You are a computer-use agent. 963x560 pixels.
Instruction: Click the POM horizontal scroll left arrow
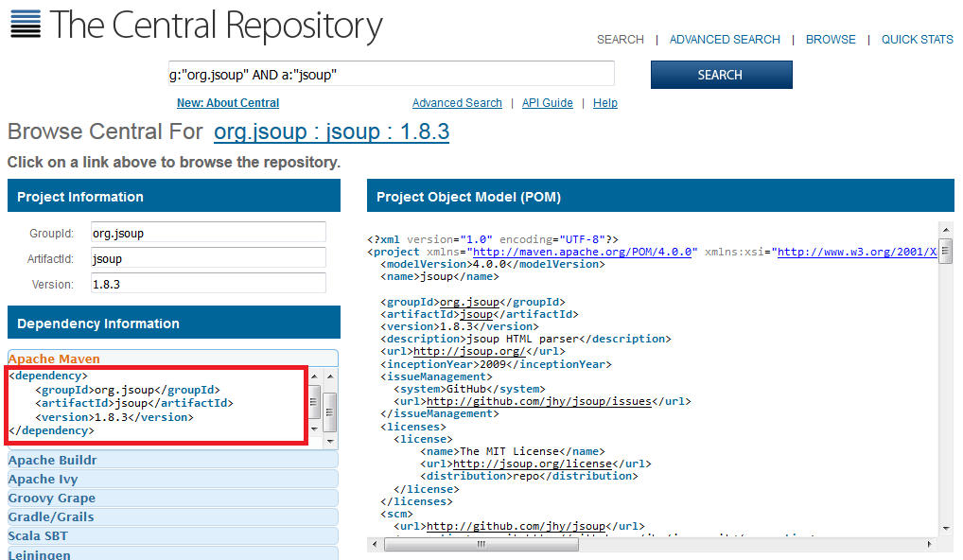376,544
